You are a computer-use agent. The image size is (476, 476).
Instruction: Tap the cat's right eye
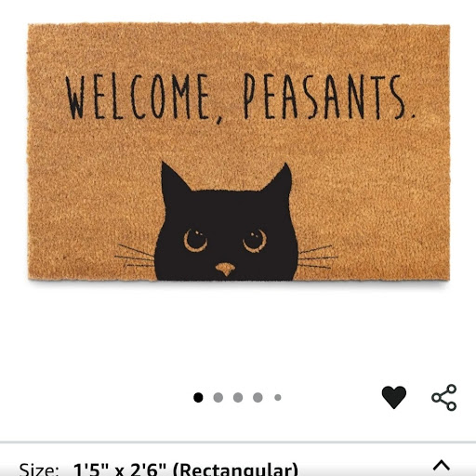pyautogui.click(x=255, y=241)
